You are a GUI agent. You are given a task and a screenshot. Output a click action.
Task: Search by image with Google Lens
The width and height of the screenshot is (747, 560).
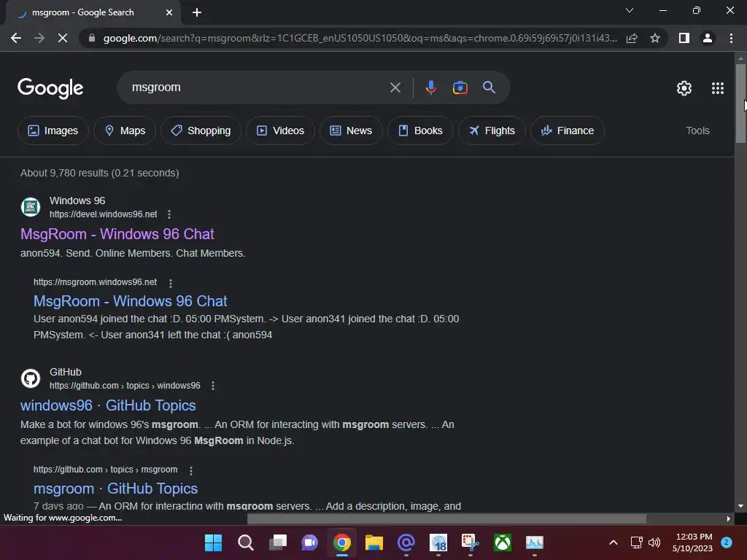pos(460,87)
